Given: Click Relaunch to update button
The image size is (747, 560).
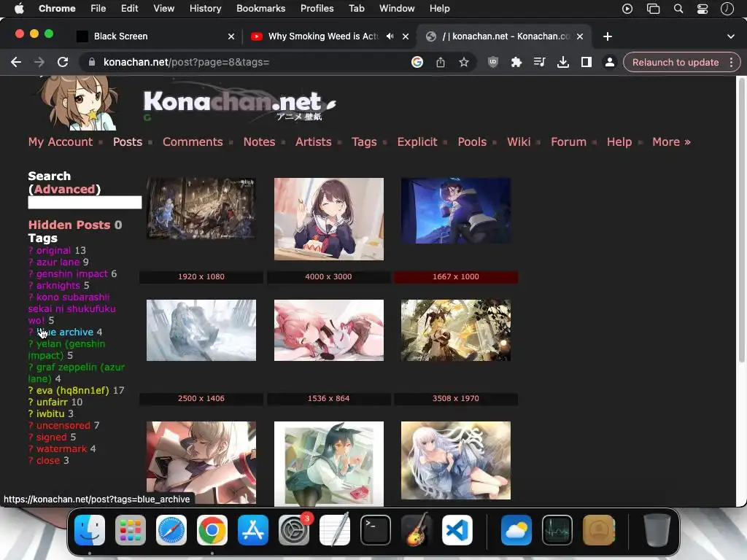Looking at the screenshot, I should [676, 63].
